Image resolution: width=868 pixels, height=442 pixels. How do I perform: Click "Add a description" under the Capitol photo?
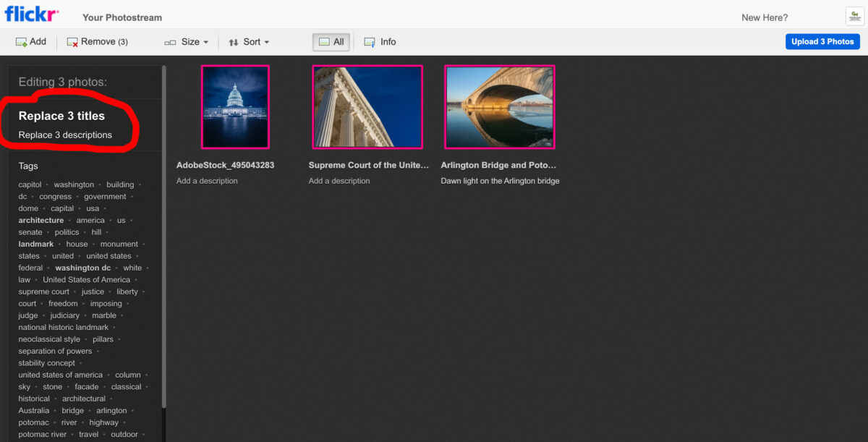pyautogui.click(x=207, y=180)
